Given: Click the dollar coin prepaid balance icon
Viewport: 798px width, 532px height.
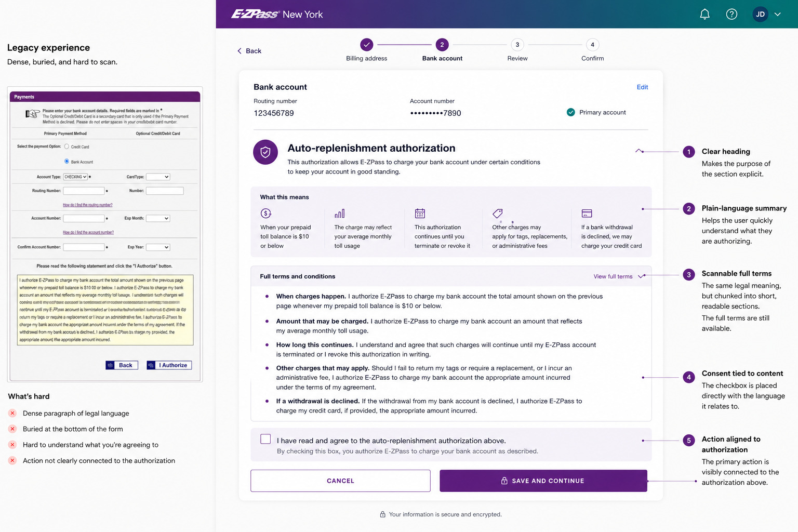Looking at the screenshot, I should (266, 213).
